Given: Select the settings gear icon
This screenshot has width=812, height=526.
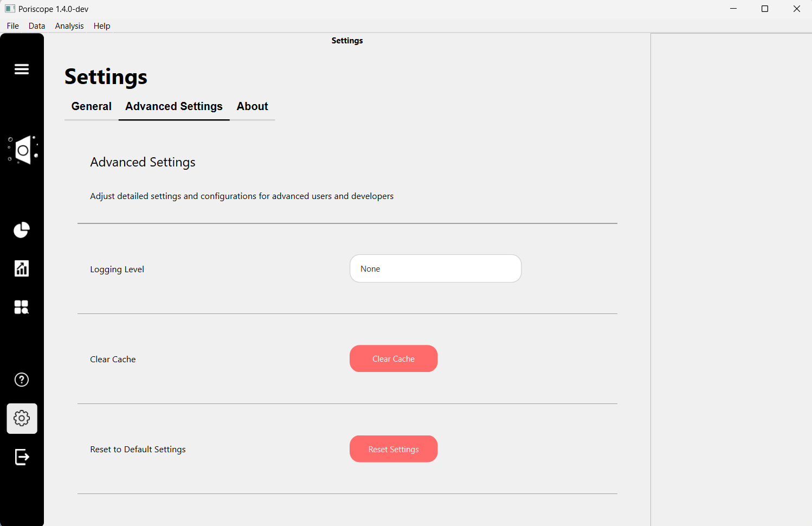Looking at the screenshot, I should click(22, 418).
